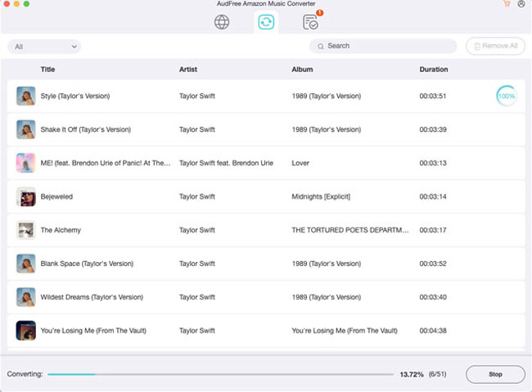The height and width of the screenshot is (392, 532).
Task: Open the user account icon
Action: point(521,4)
